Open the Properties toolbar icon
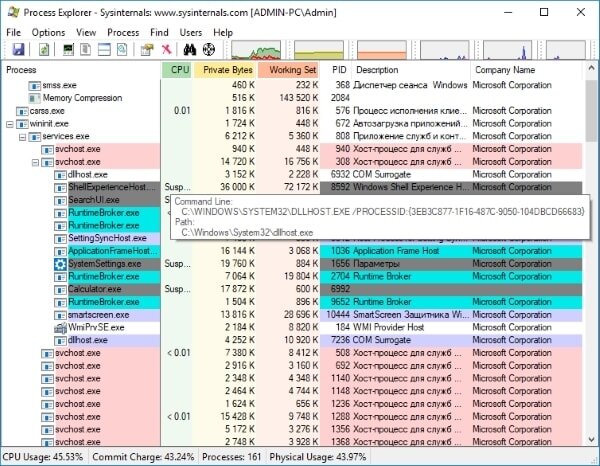 tap(147, 49)
